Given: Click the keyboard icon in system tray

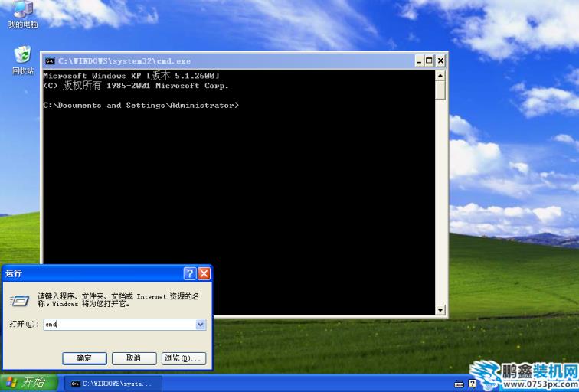Looking at the screenshot, I should click(x=459, y=384).
